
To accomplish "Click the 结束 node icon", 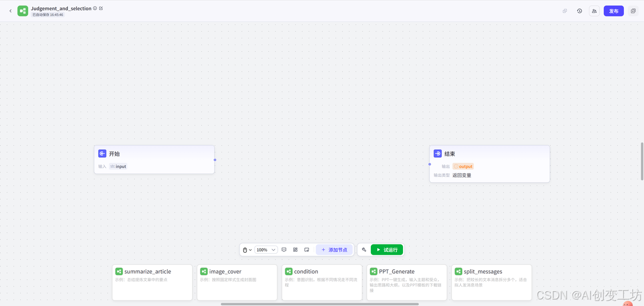I will click(438, 154).
